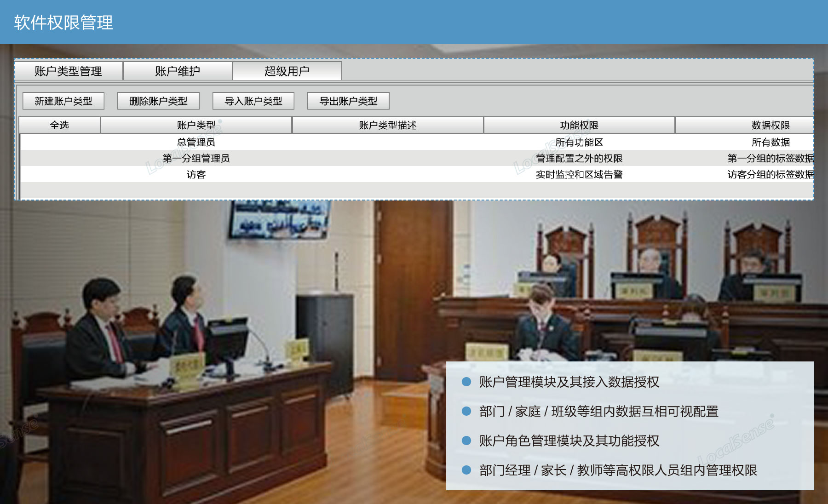Screen dimensions: 828x504
Task: Click the 实时监控和区域告警 cell
Action: [x=579, y=174]
